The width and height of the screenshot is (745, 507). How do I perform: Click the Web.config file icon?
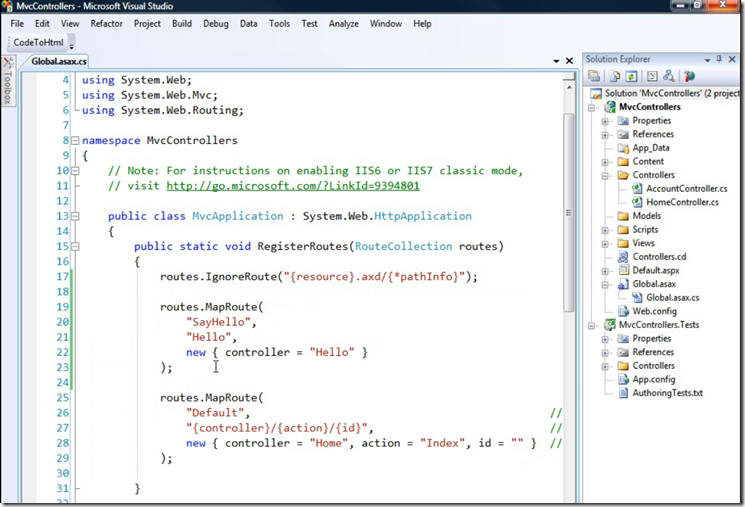[623, 311]
